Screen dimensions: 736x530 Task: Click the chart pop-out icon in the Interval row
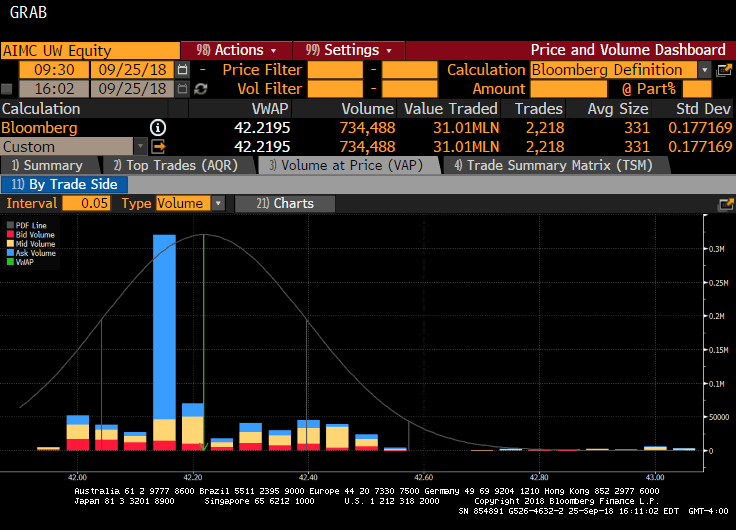[x=725, y=204]
